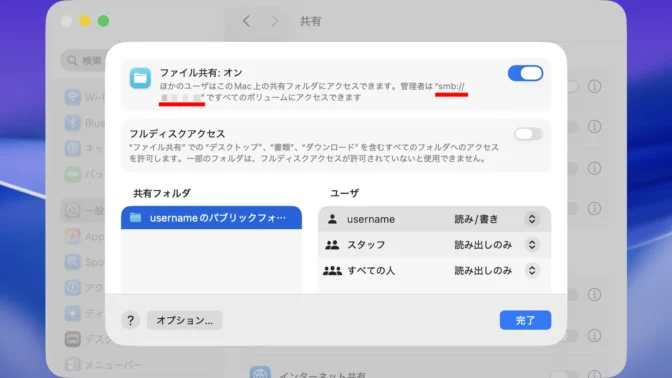Open the battery icon item in the sidebar
672x378 pixels.
point(73,174)
